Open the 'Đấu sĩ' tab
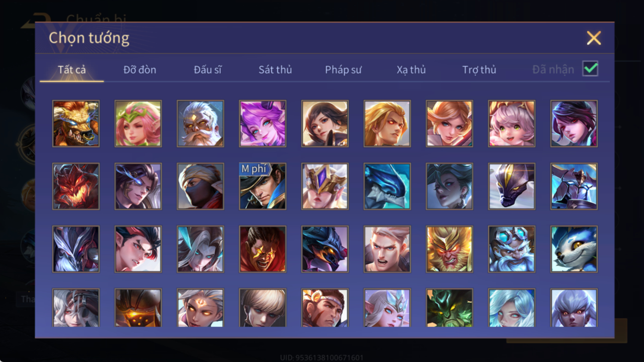Screen dimensions: 644x362 pos(208,70)
